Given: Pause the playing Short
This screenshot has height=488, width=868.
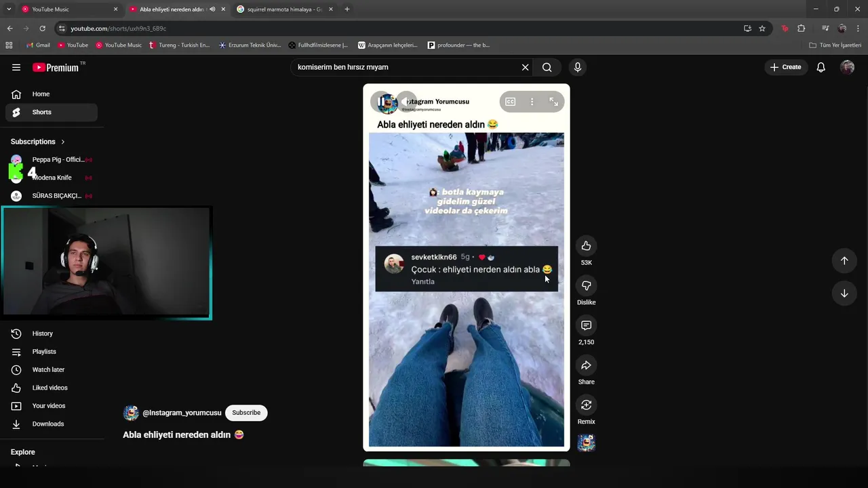Looking at the screenshot, I should point(381,102).
